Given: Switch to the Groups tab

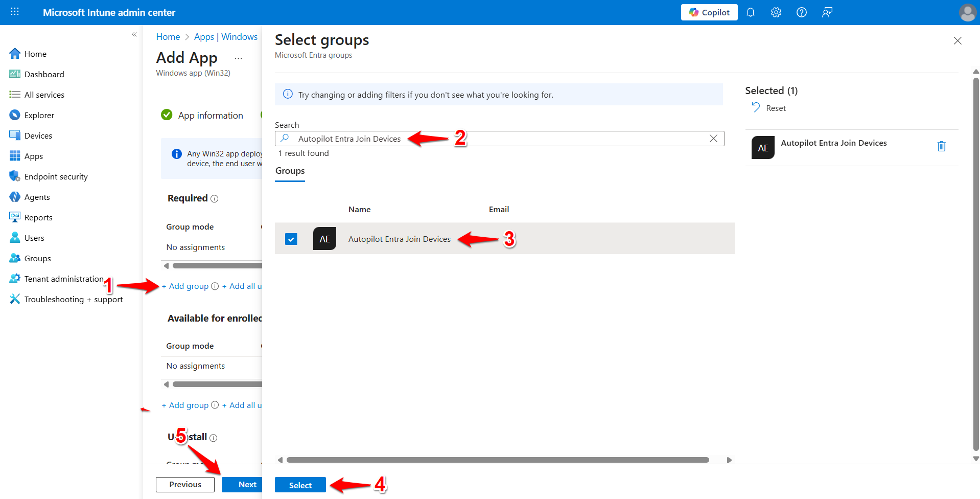Looking at the screenshot, I should point(290,171).
